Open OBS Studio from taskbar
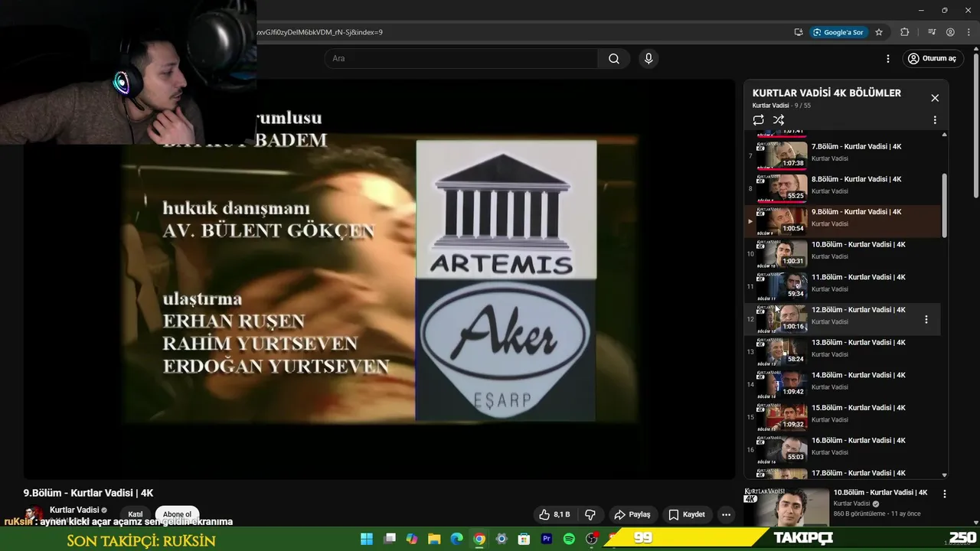 click(x=591, y=539)
